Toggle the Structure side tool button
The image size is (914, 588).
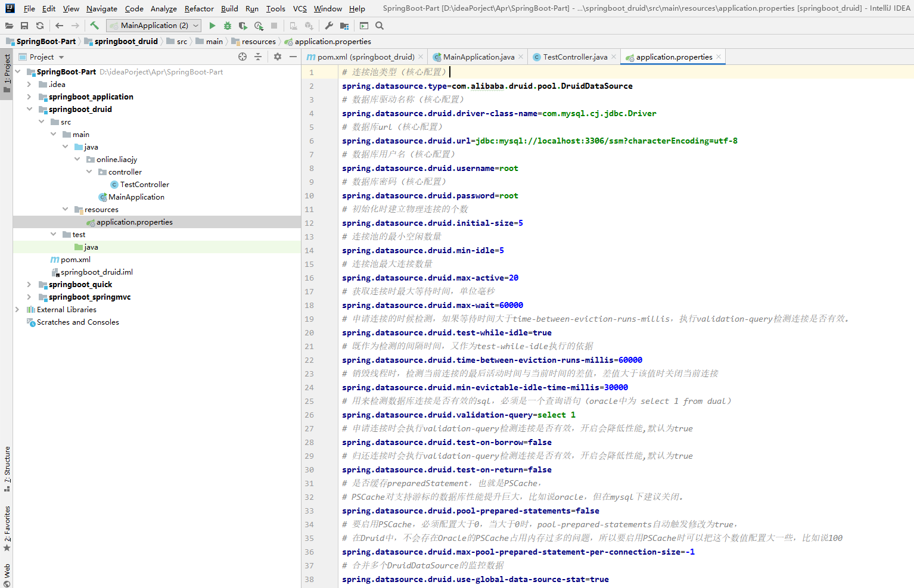(7, 468)
